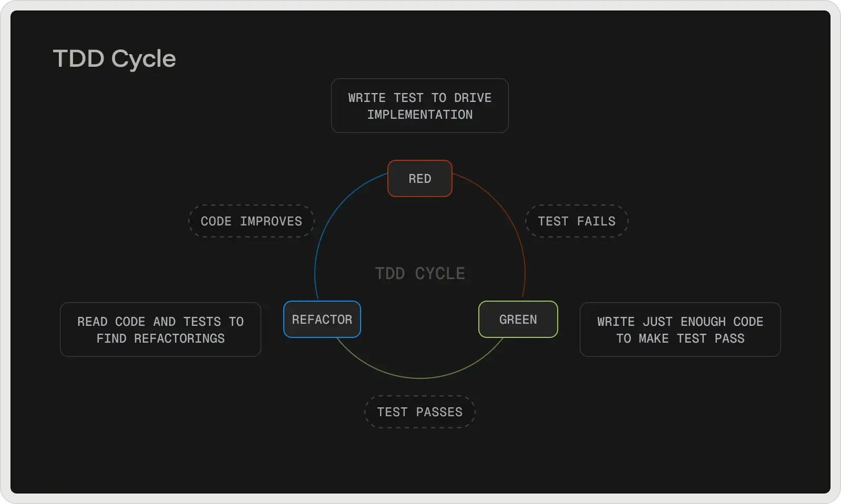Click FIND REFACTORINGS text in the left box
Image resolution: width=841 pixels, height=504 pixels.
tap(160, 338)
